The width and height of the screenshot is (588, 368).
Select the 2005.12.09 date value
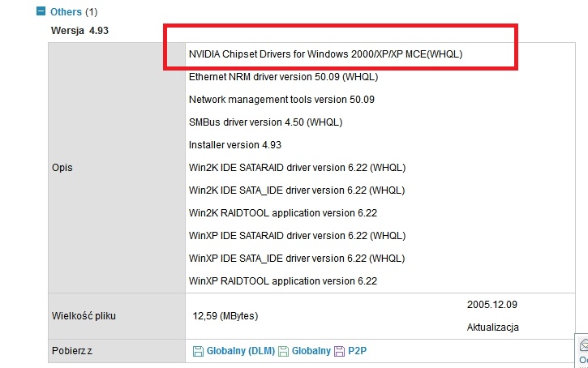tap(492, 305)
